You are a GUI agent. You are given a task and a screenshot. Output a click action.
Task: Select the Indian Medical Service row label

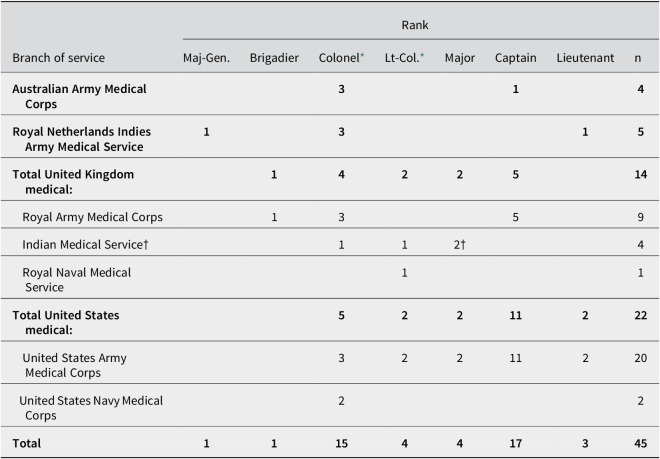[x=85, y=244]
